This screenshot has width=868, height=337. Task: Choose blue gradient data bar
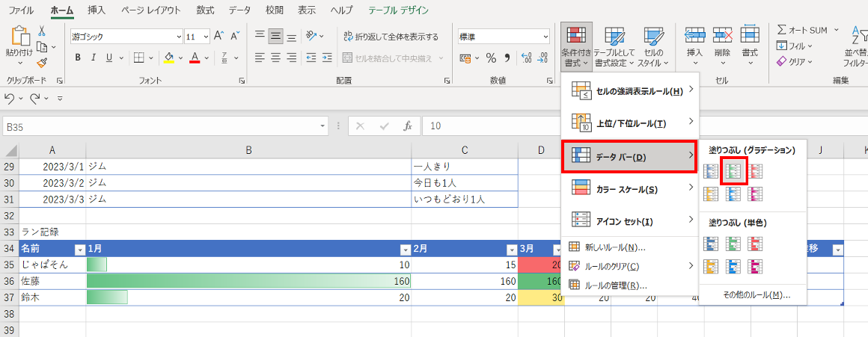(712, 171)
